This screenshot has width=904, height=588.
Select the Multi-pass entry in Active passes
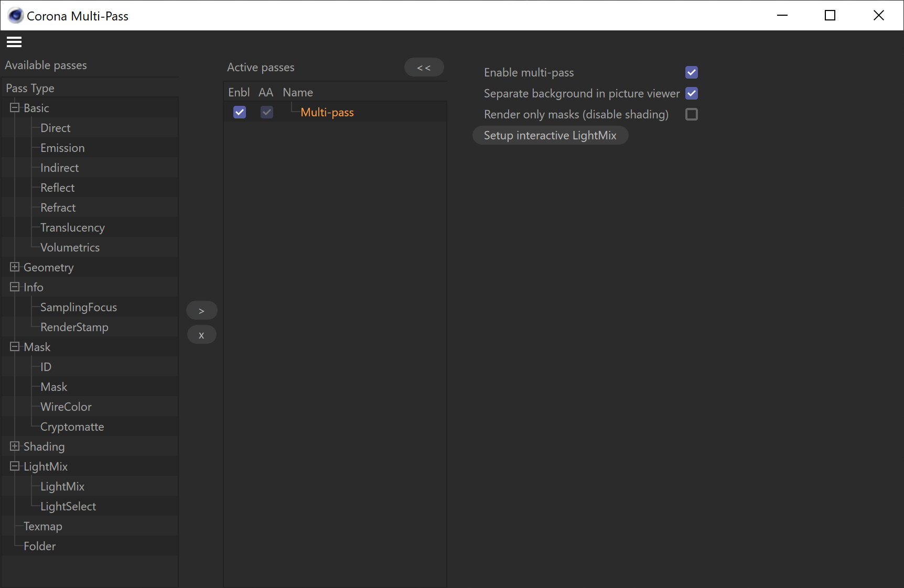coord(327,112)
